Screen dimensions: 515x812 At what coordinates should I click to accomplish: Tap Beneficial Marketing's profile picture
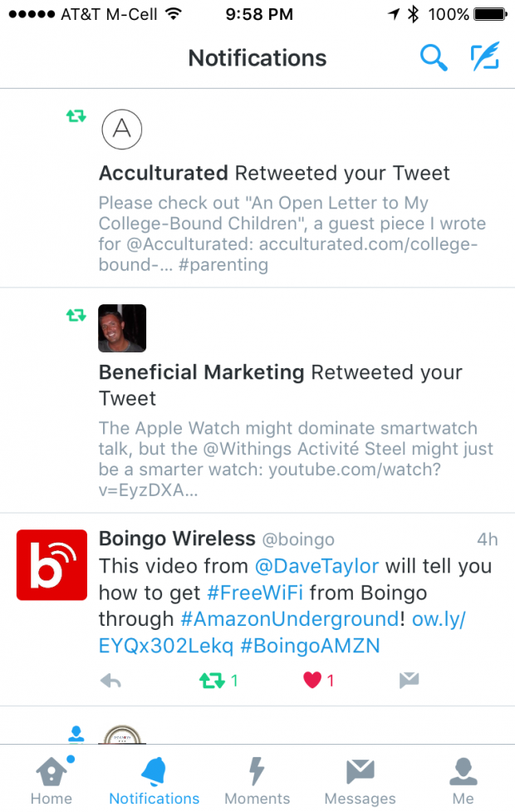(122, 327)
